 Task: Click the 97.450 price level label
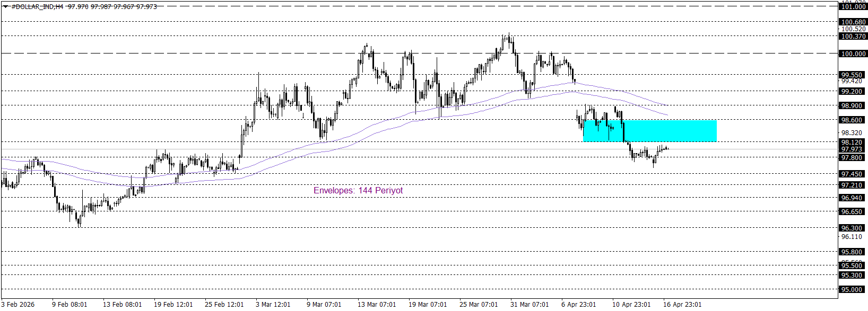click(x=852, y=174)
